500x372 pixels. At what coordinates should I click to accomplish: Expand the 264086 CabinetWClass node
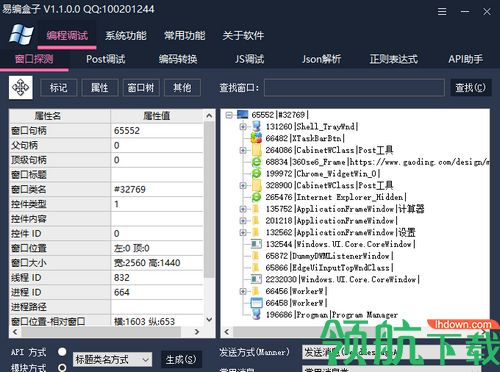[x=243, y=150]
